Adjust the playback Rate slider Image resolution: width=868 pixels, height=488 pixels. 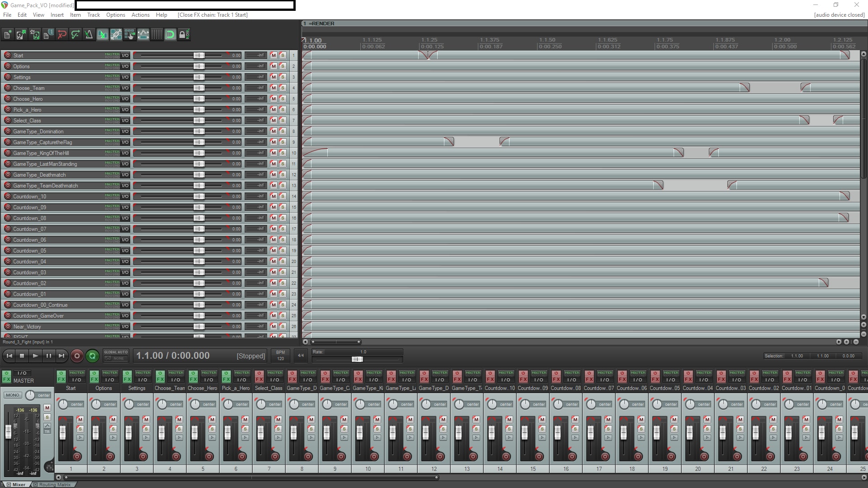357,360
